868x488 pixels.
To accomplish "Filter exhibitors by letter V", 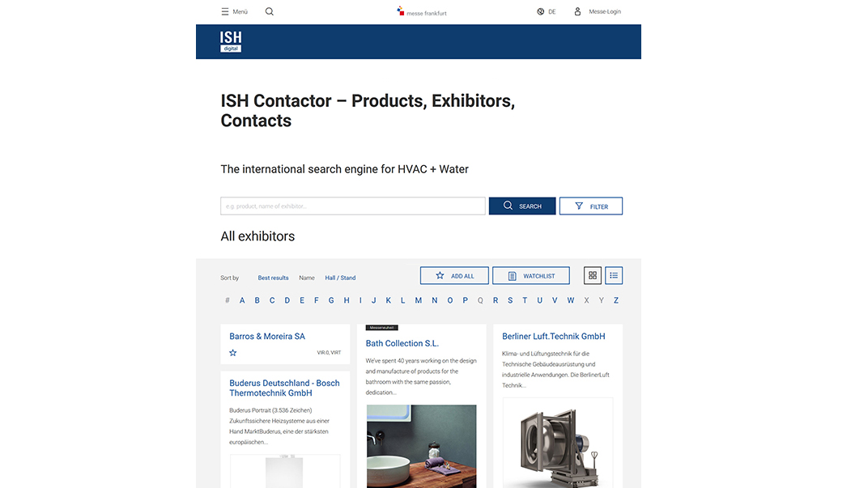I will (x=555, y=300).
